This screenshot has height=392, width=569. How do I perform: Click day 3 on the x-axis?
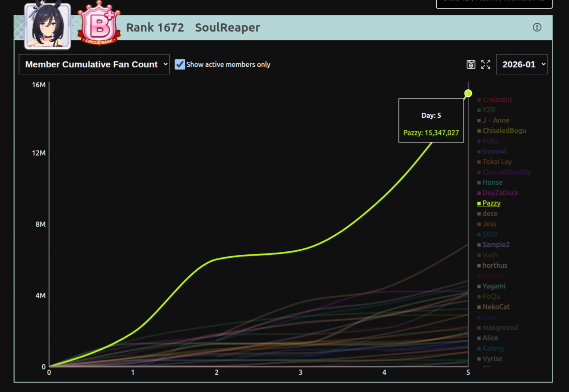point(300,372)
